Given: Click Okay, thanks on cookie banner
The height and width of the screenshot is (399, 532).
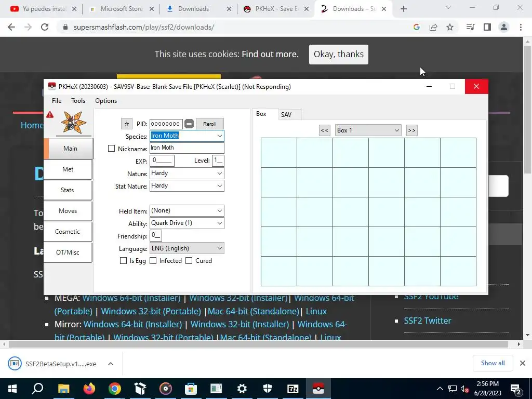Looking at the screenshot, I should (x=339, y=54).
